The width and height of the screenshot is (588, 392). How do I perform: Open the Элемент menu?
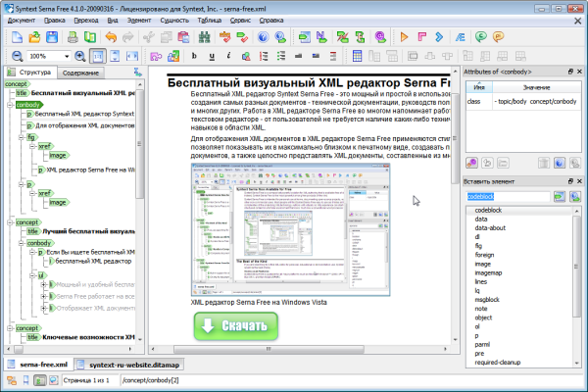[139, 21]
